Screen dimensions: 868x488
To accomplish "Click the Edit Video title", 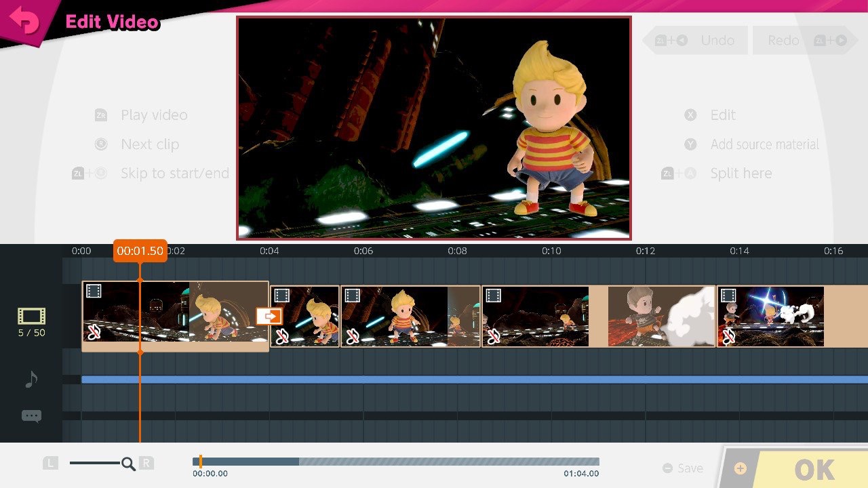I will [x=112, y=22].
